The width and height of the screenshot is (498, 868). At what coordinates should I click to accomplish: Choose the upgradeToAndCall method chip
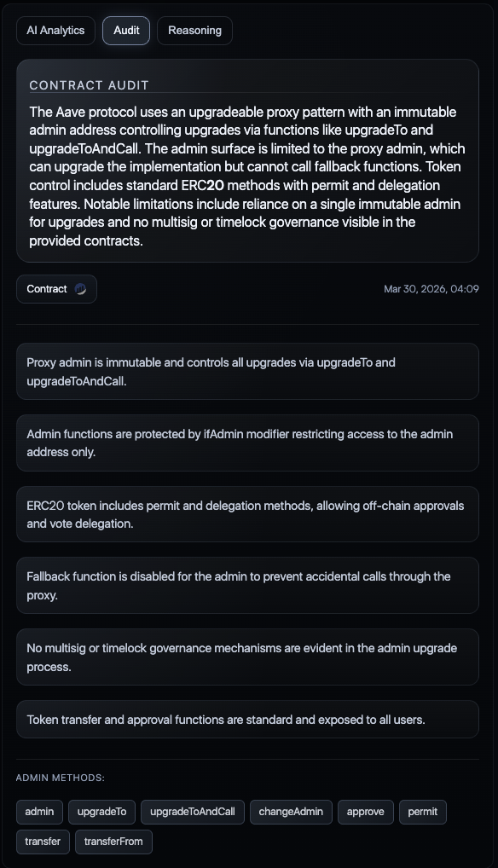pos(193,812)
